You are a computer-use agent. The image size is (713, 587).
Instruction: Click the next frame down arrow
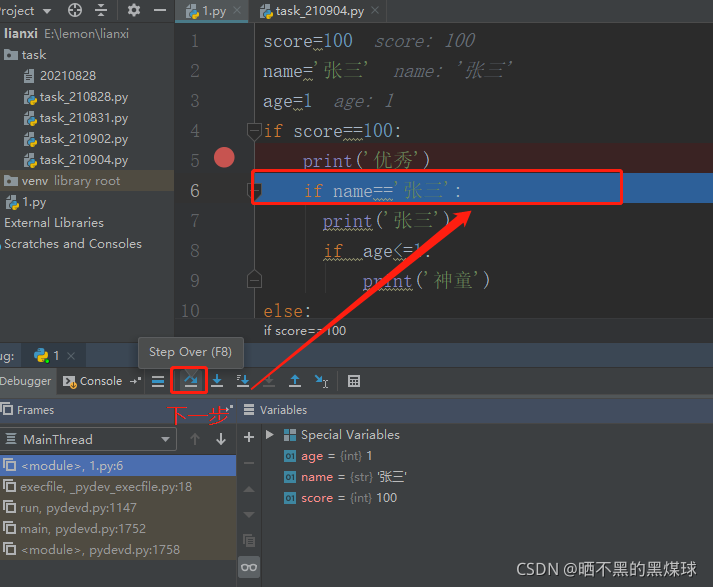[x=221, y=439]
